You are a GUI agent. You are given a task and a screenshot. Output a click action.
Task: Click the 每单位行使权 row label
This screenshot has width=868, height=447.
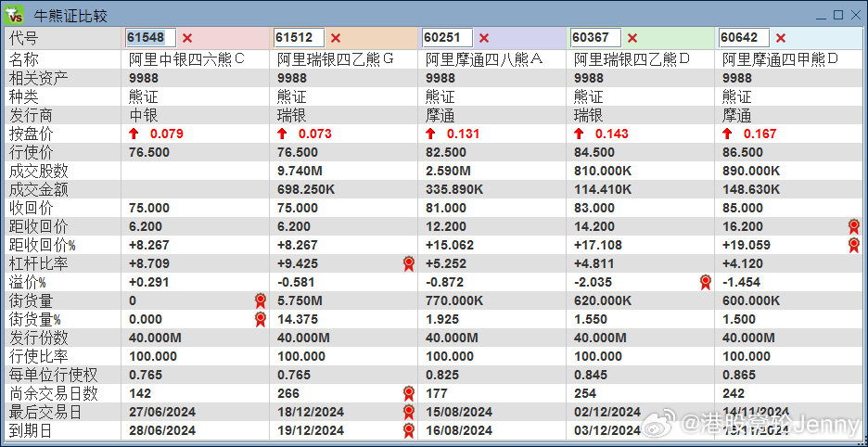[54, 375]
